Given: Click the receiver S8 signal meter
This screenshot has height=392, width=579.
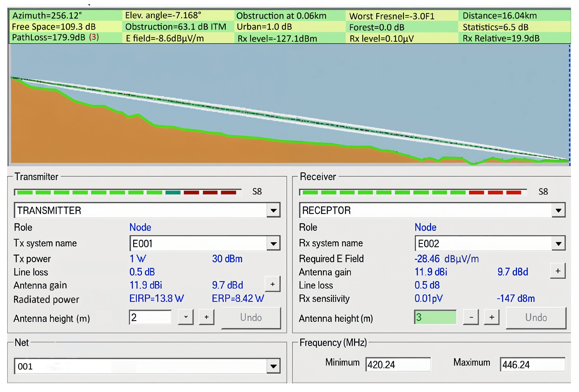Looking at the screenshot, I should [413, 192].
